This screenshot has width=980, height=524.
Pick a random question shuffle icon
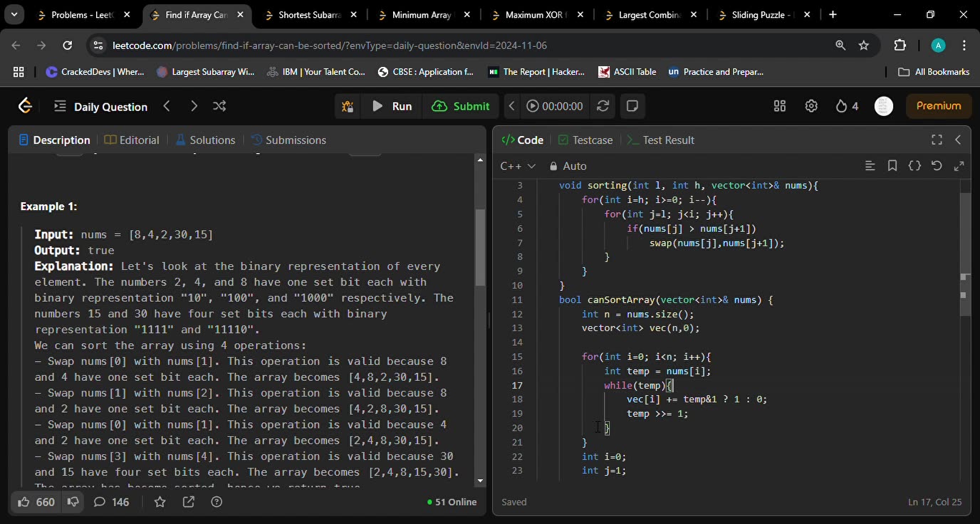pyautogui.click(x=219, y=106)
